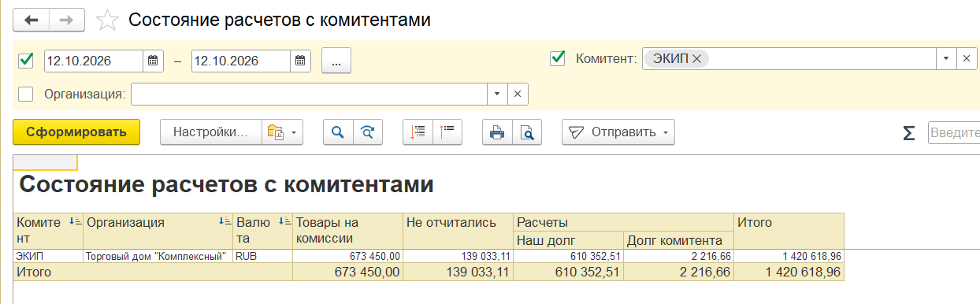Print the report with printer icon
980x304 pixels.
tap(497, 132)
